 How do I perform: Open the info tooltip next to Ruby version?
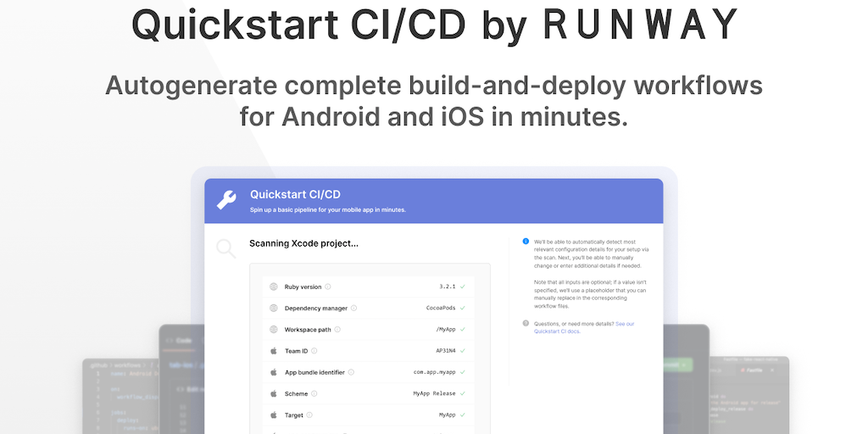[x=328, y=287]
